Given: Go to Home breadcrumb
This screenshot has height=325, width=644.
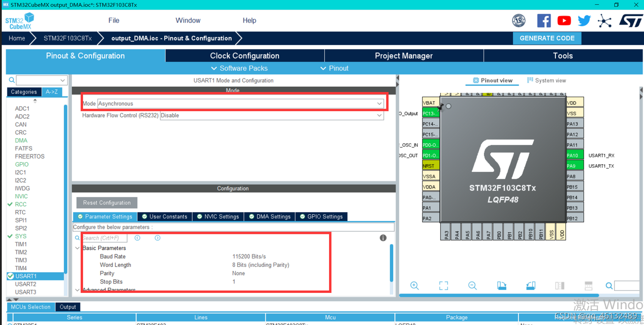Looking at the screenshot, I should 17,38.
